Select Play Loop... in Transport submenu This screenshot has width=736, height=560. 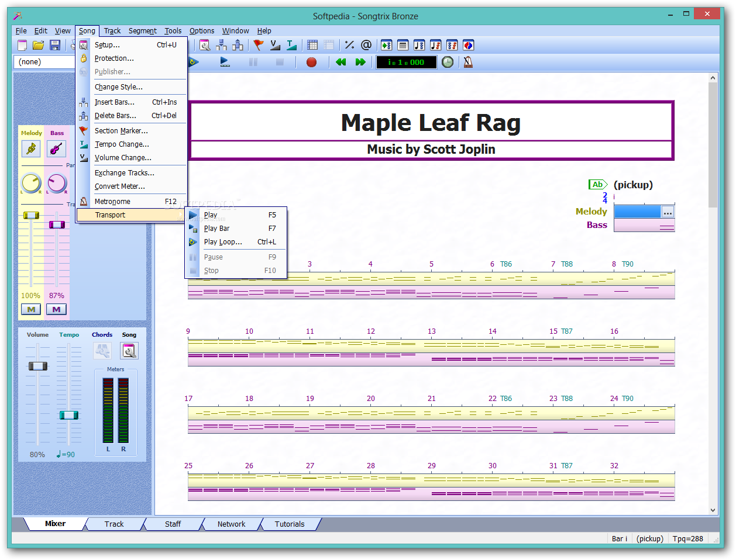pyautogui.click(x=236, y=242)
